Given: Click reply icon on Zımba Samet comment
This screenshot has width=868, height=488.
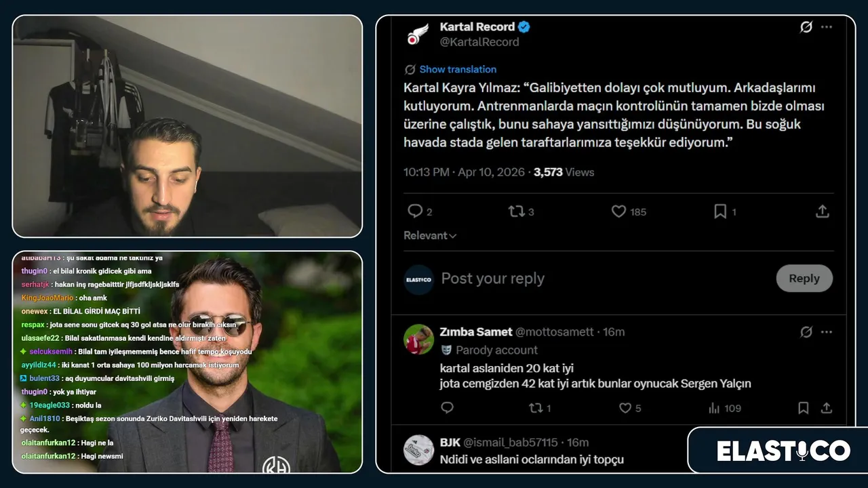Looking at the screenshot, I should [x=448, y=408].
